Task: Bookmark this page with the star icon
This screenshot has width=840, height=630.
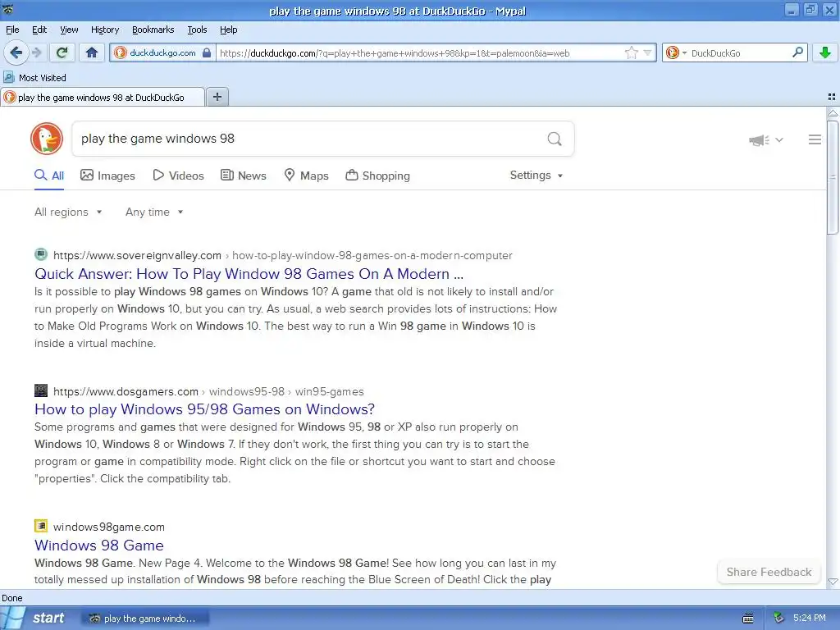Action: click(x=632, y=52)
